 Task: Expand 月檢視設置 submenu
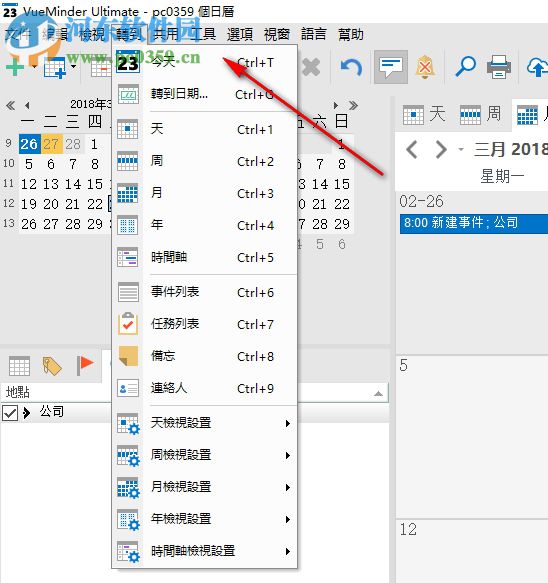point(205,487)
